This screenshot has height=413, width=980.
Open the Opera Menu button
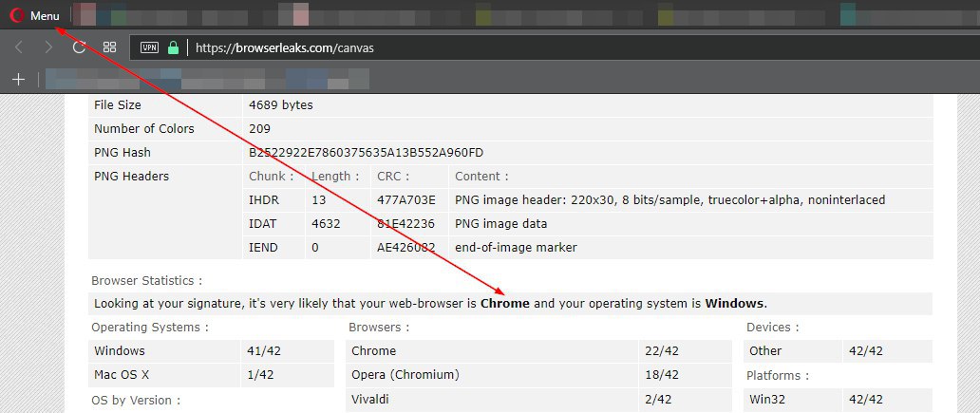(36, 15)
